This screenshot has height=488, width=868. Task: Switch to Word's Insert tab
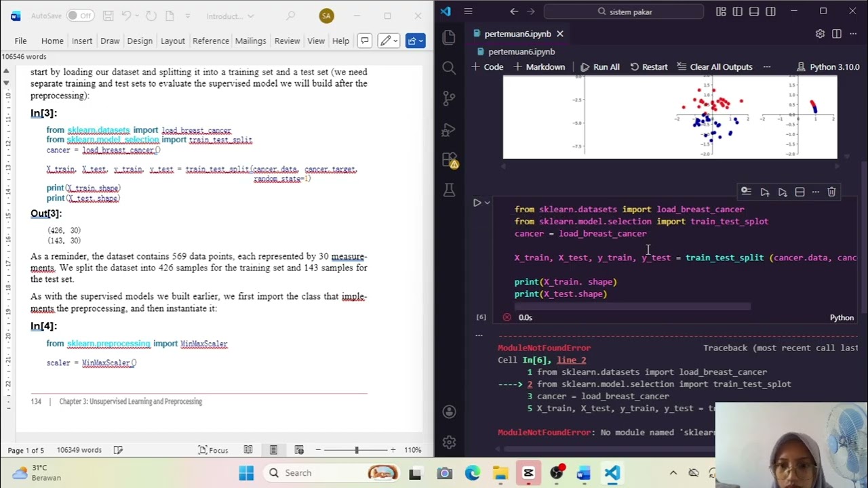point(82,41)
